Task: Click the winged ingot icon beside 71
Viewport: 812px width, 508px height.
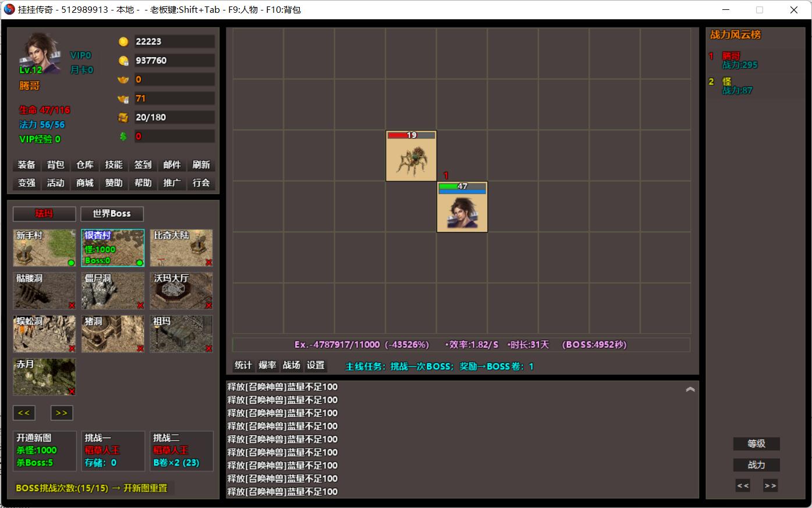Action: (x=123, y=98)
